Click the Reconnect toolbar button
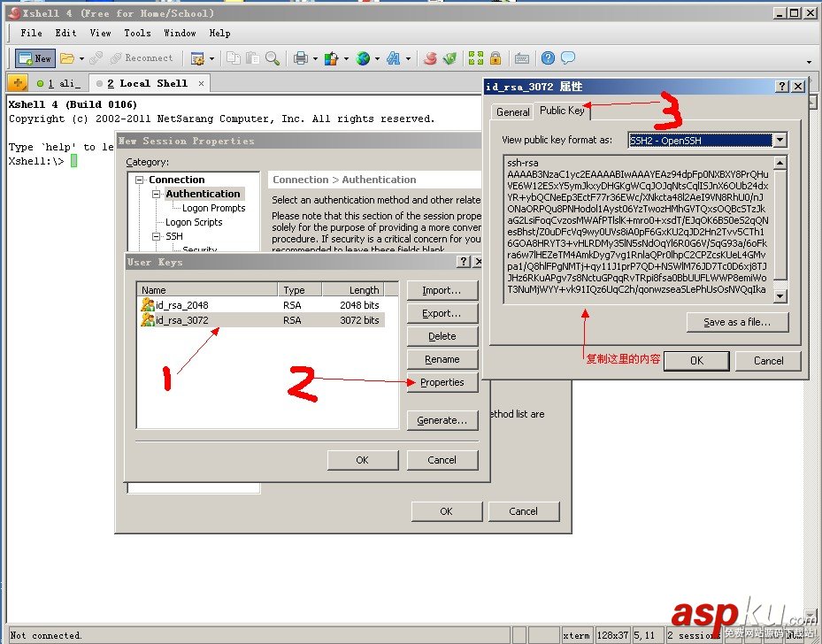This screenshot has height=644, width=822. click(142, 58)
